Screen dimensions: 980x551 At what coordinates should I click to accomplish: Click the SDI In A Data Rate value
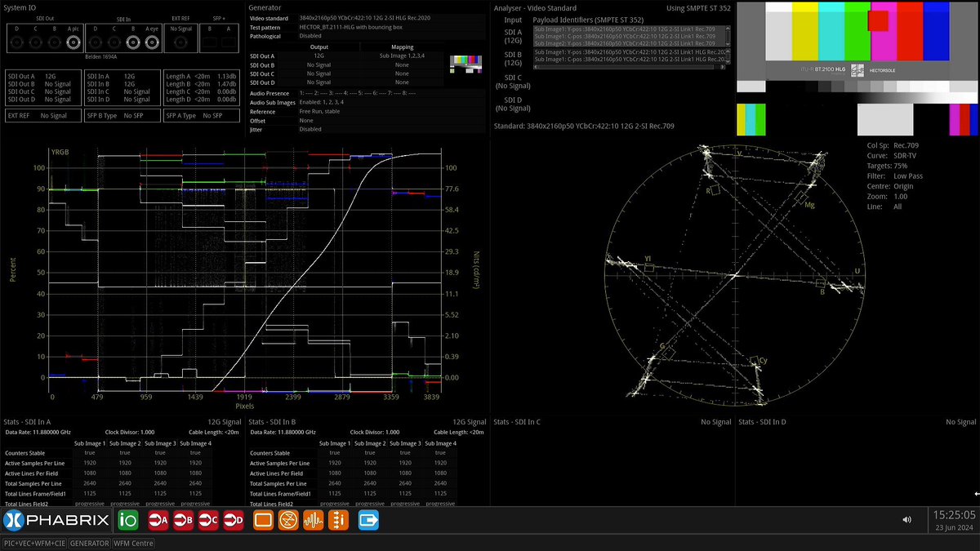pyautogui.click(x=51, y=432)
